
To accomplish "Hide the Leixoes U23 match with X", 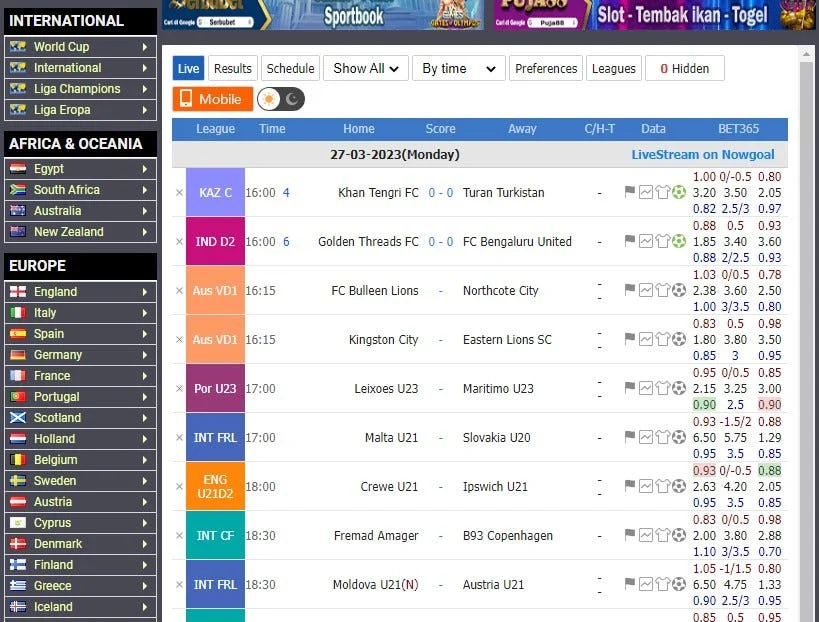I will (x=179, y=389).
